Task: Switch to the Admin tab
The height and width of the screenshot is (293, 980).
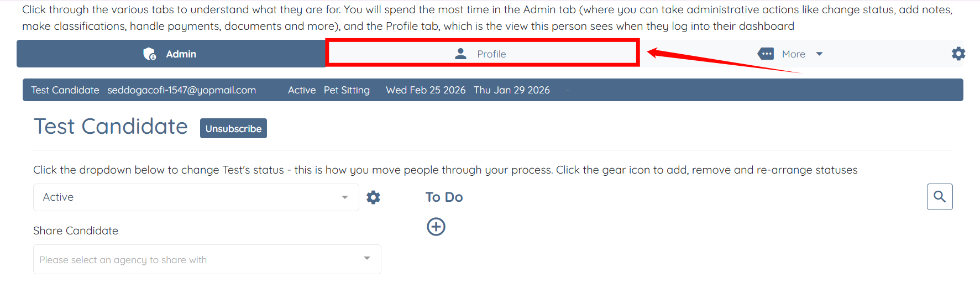Action: tap(181, 54)
